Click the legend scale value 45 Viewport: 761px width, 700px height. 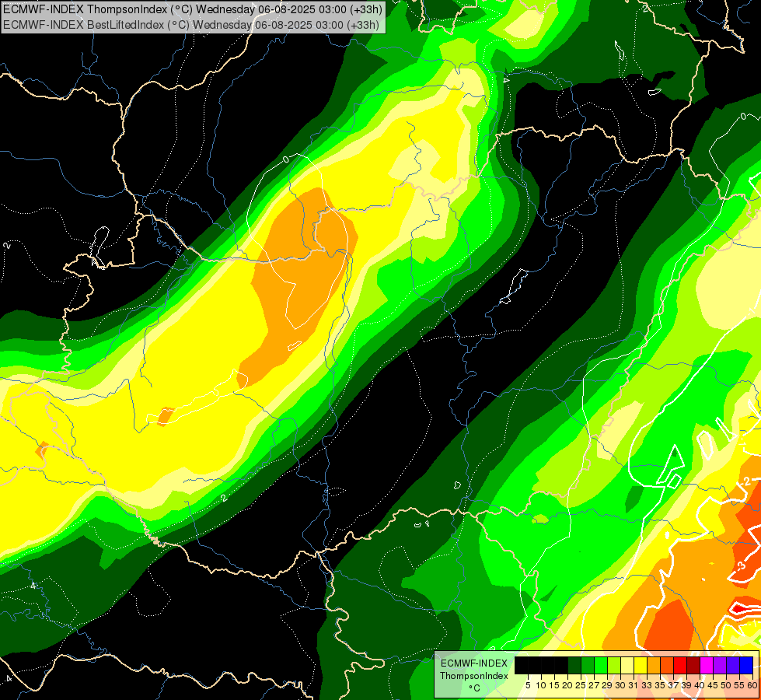click(713, 685)
